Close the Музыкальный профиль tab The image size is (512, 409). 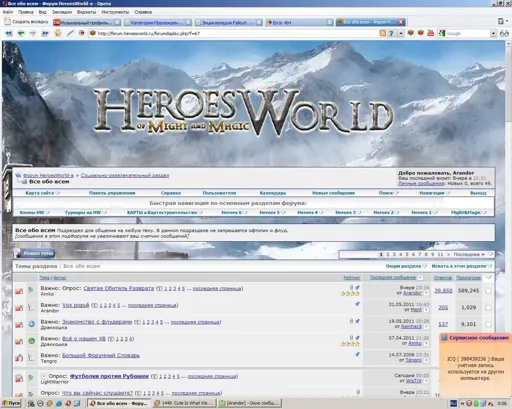[x=117, y=22]
